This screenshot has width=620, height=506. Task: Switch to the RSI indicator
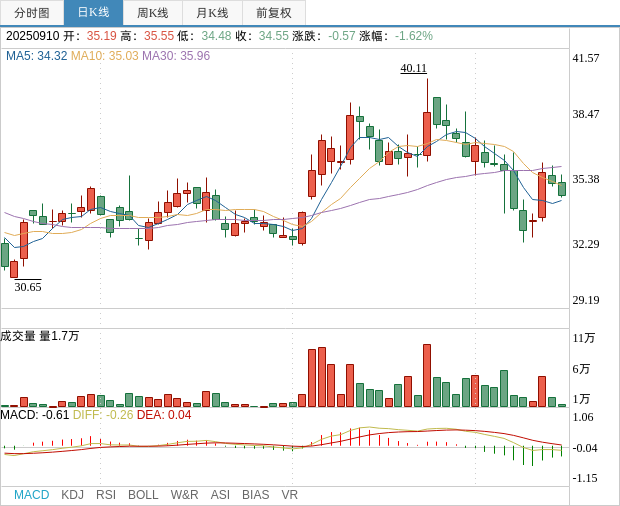(x=106, y=495)
